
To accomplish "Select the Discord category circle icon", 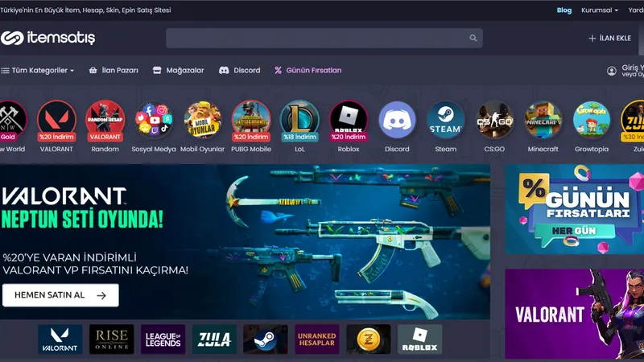I will (x=397, y=121).
